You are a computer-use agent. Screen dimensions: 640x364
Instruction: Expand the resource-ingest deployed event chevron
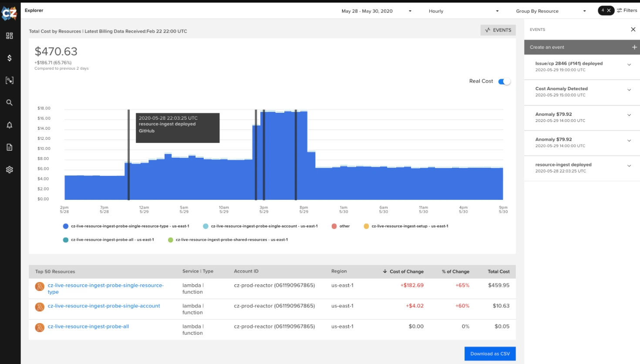click(x=629, y=166)
